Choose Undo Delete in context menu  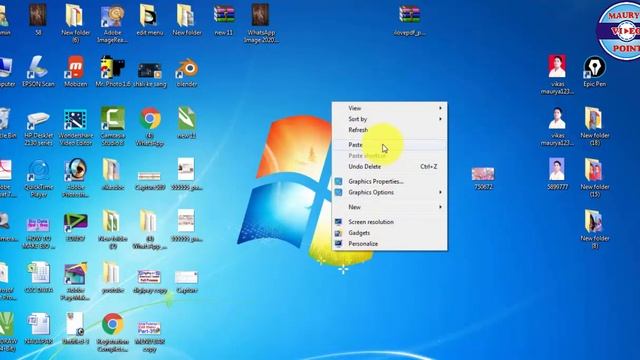click(390, 167)
